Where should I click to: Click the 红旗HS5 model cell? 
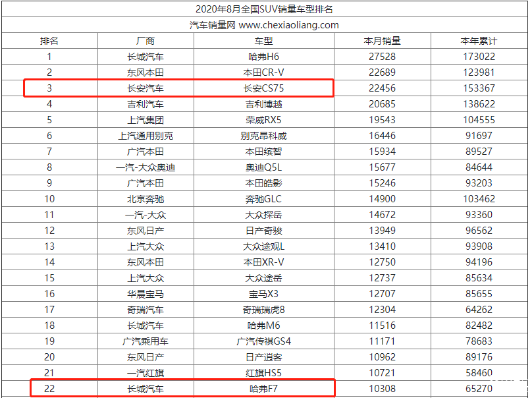[263, 373]
